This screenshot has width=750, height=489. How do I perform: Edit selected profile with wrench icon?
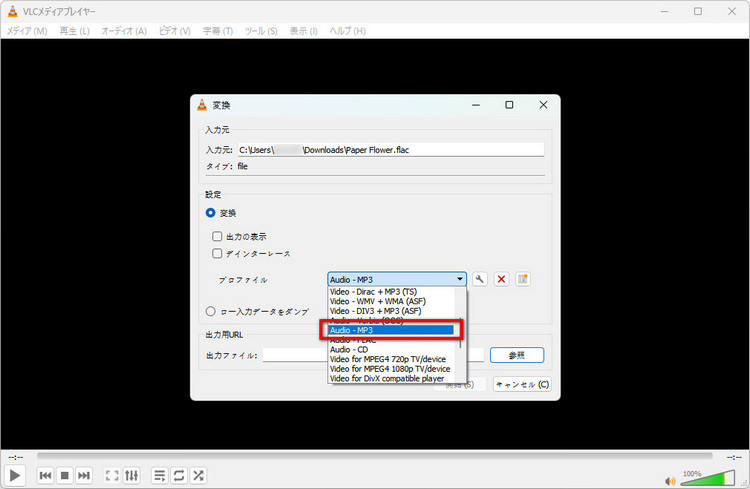pyautogui.click(x=480, y=279)
